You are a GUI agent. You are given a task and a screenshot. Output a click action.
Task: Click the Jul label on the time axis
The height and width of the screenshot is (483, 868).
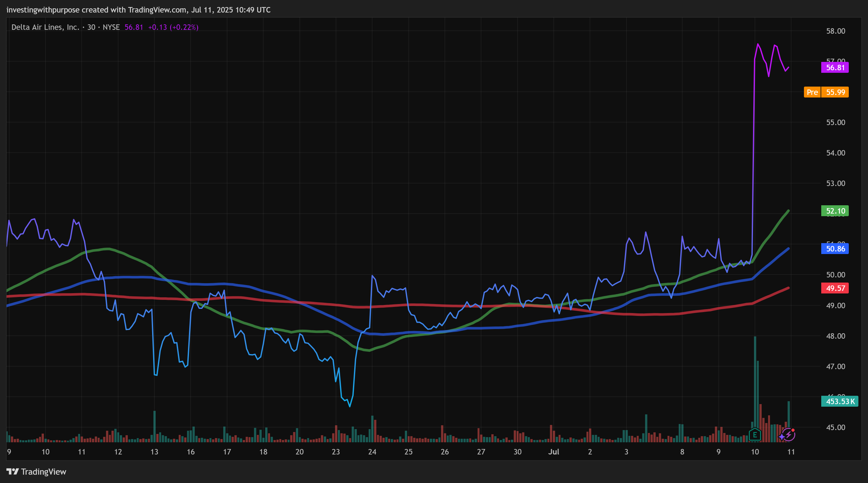click(x=553, y=452)
